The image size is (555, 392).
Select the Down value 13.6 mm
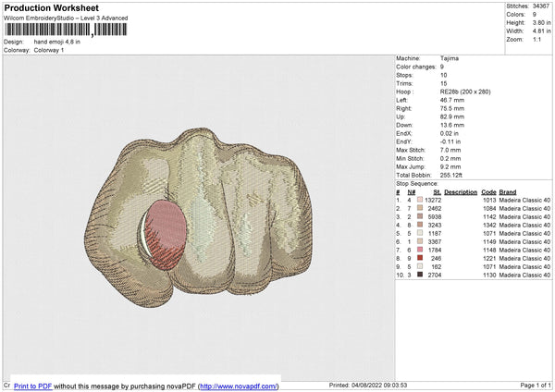click(452, 125)
